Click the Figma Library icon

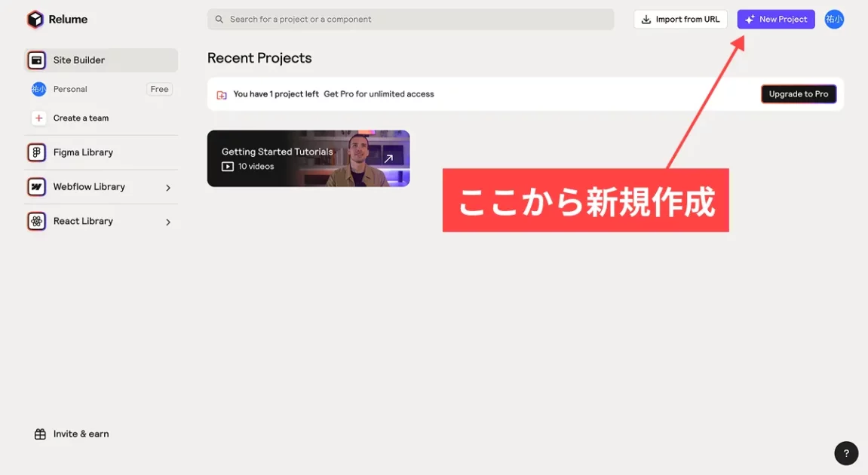coord(36,152)
